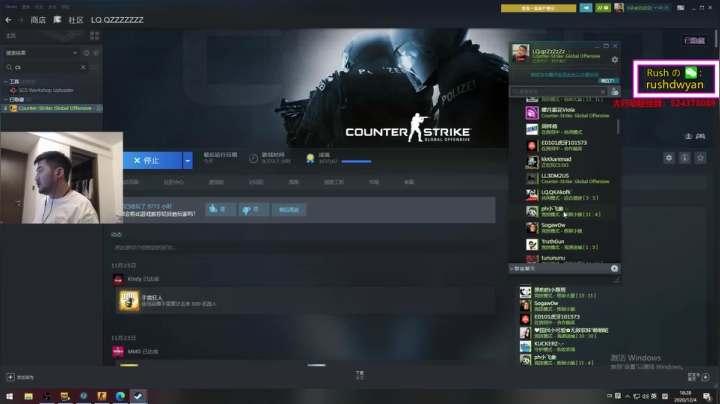Click the thumbs-down not recommend button
The height and width of the screenshot is (404, 720).
click(253, 209)
